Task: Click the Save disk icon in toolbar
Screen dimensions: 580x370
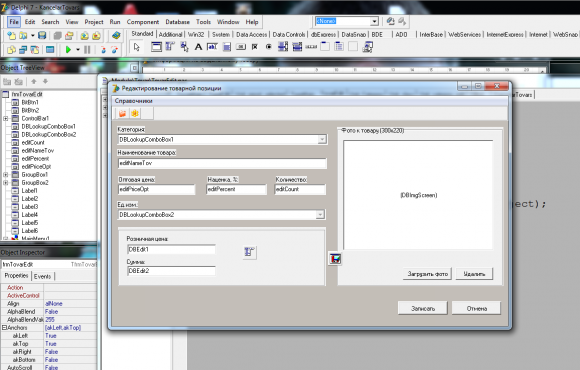Action: pos(42,36)
